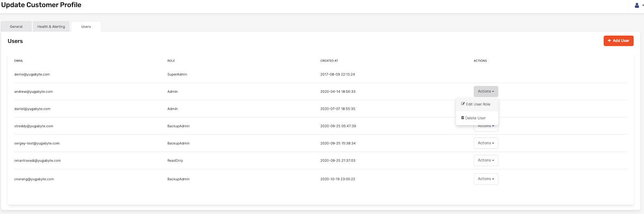Screen dimensions: 644x214
Task: Click the Update Customer Profile page title
Action: (41, 5)
